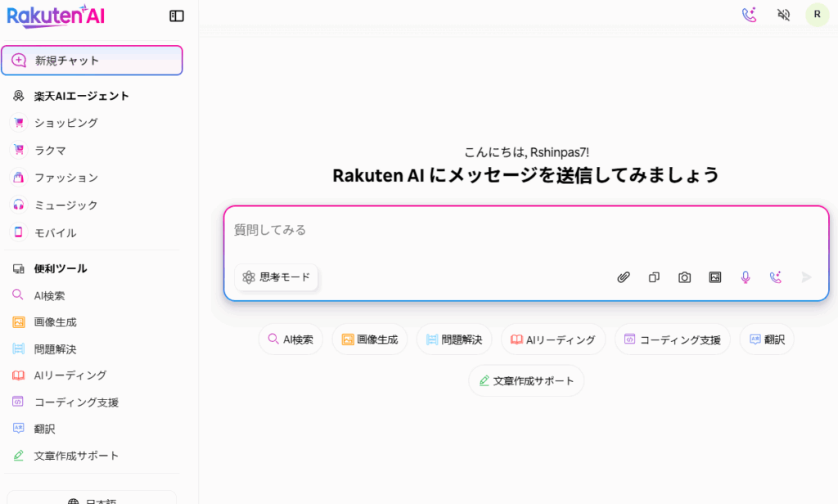The image size is (838, 504).
Task: Open ショッピング in sidebar
Action: [66, 123]
